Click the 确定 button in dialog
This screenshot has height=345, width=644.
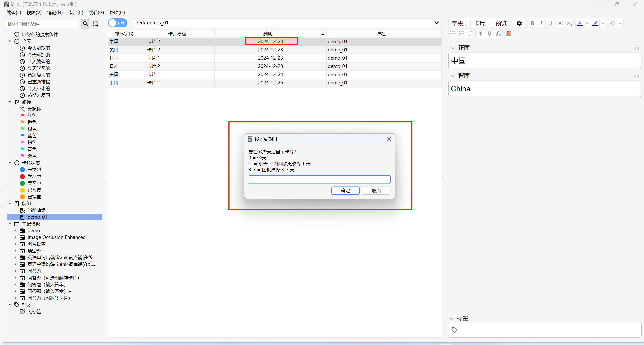tap(345, 191)
